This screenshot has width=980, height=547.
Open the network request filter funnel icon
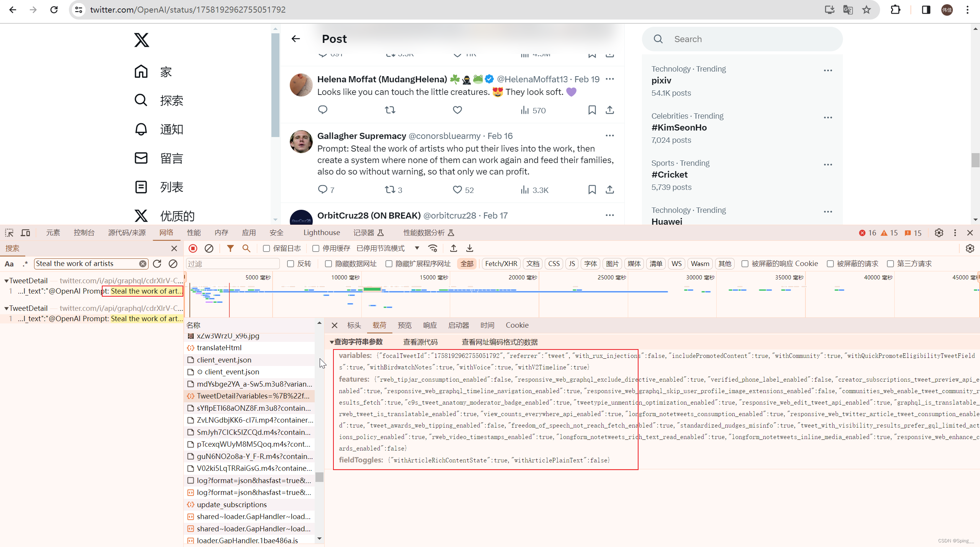(x=230, y=248)
